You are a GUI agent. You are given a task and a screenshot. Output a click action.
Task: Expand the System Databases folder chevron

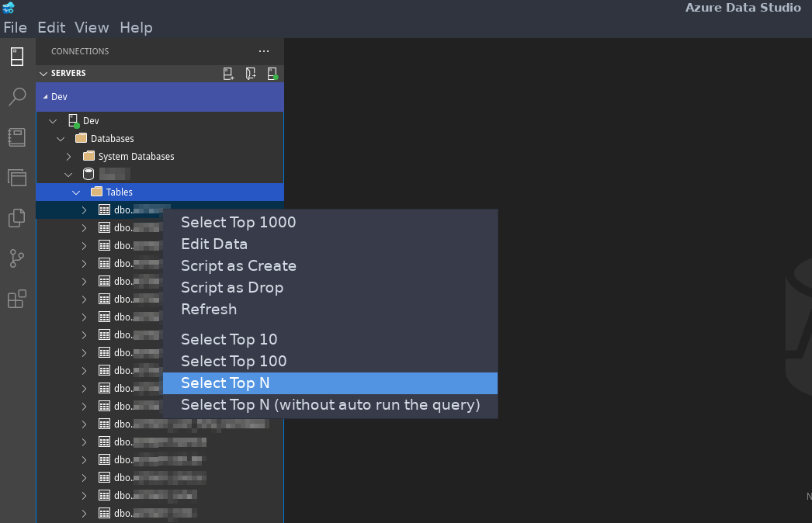68,157
